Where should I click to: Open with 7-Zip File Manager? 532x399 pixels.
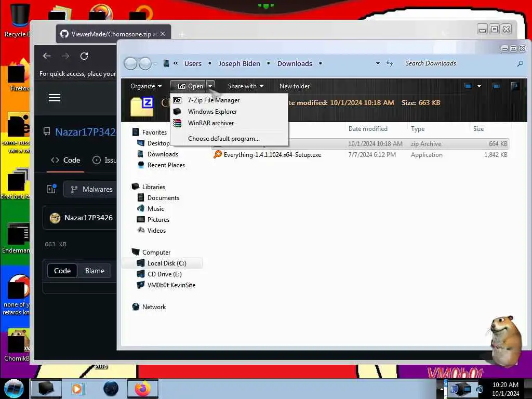pos(214,100)
